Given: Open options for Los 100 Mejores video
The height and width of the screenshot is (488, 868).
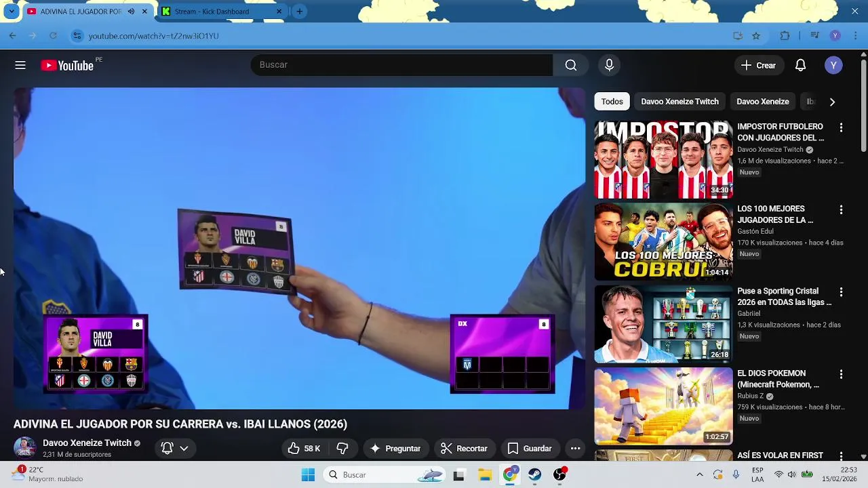Looking at the screenshot, I should click(841, 210).
